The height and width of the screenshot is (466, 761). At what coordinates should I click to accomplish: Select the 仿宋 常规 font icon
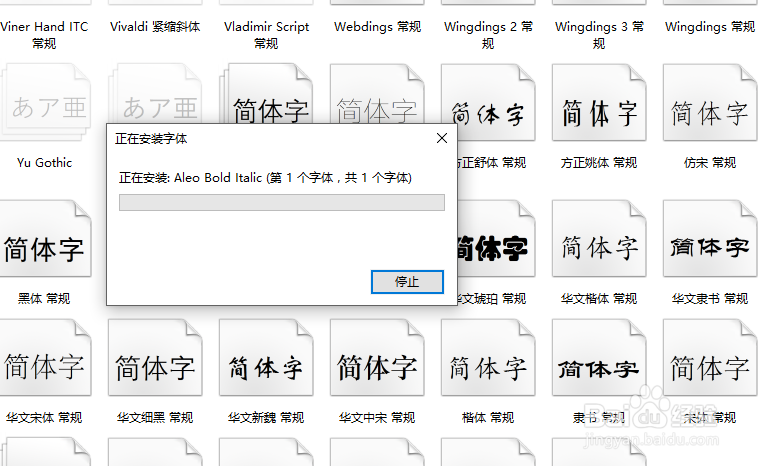[710, 102]
